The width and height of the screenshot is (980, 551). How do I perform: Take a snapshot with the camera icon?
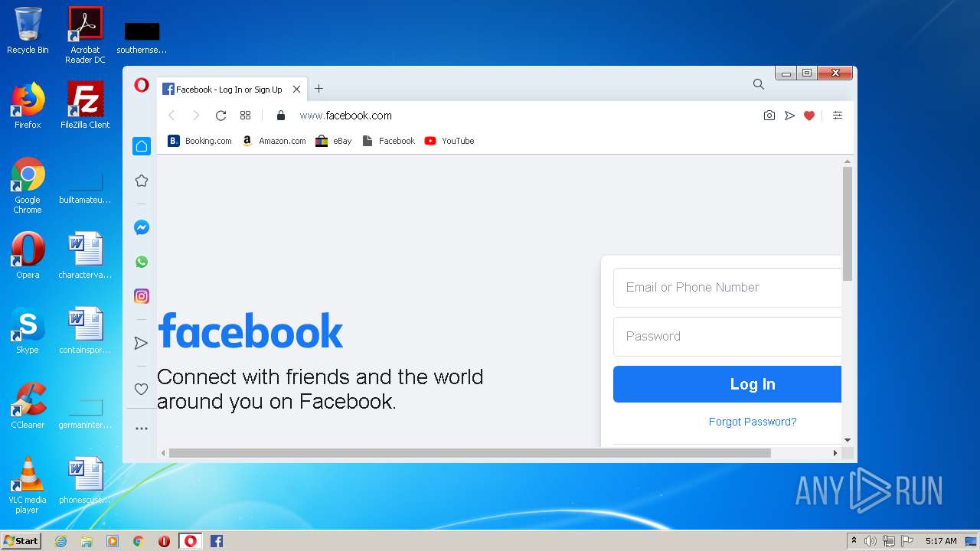click(769, 116)
